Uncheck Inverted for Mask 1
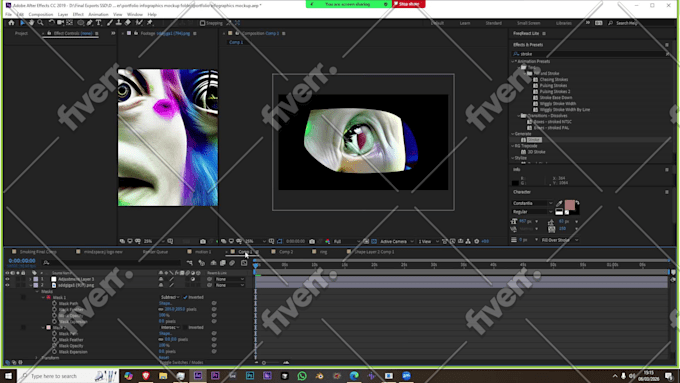The image size is (680, 383). [185, 298]
